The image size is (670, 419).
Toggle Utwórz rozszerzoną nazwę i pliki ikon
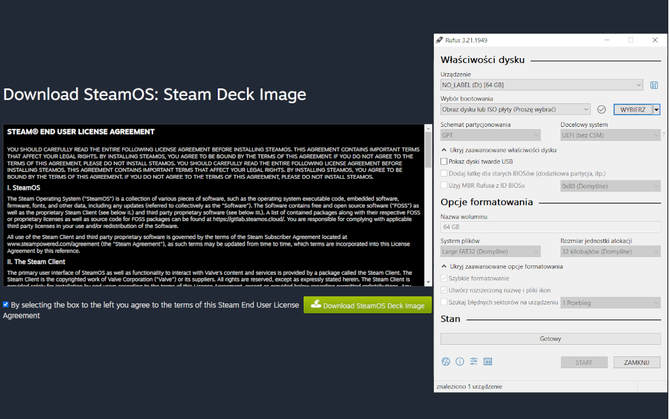444,290
